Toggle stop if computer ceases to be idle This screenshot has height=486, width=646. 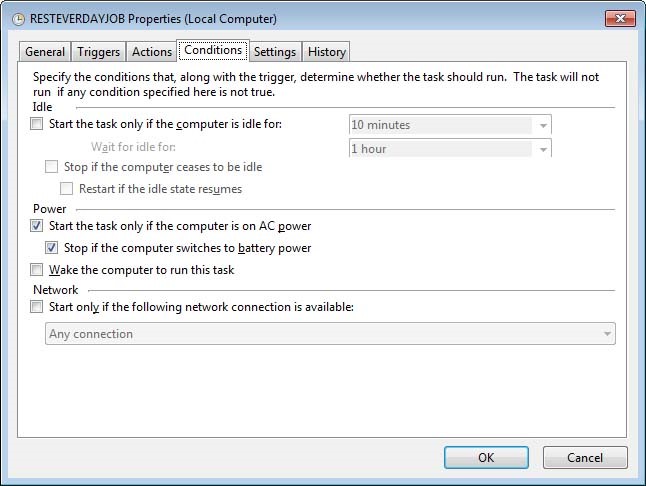click(52, 167)
